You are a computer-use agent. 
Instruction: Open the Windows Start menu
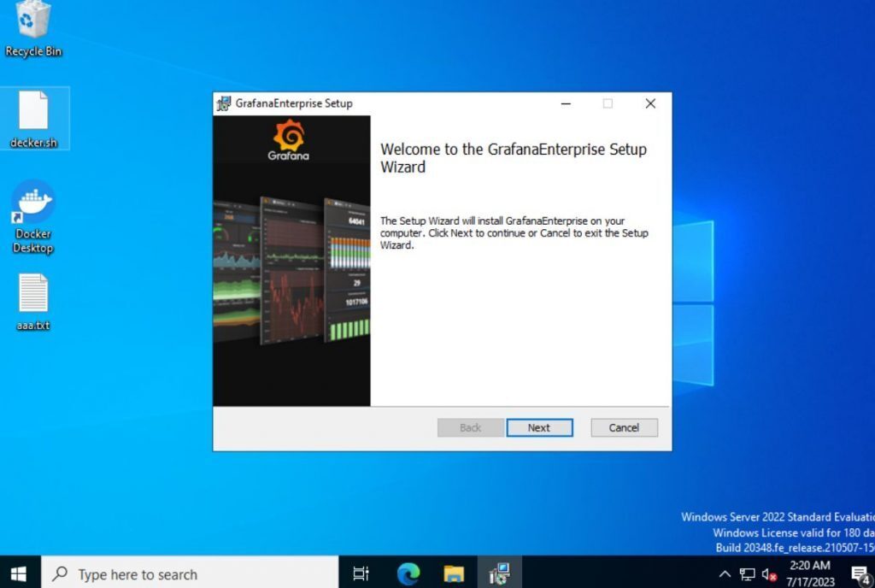coord(17,573)
